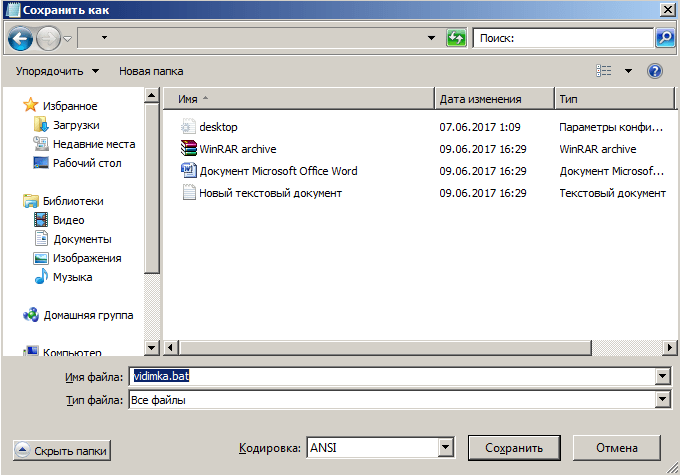The image size is (680, 475).
Task: Open Видео library
Action: 68,220
